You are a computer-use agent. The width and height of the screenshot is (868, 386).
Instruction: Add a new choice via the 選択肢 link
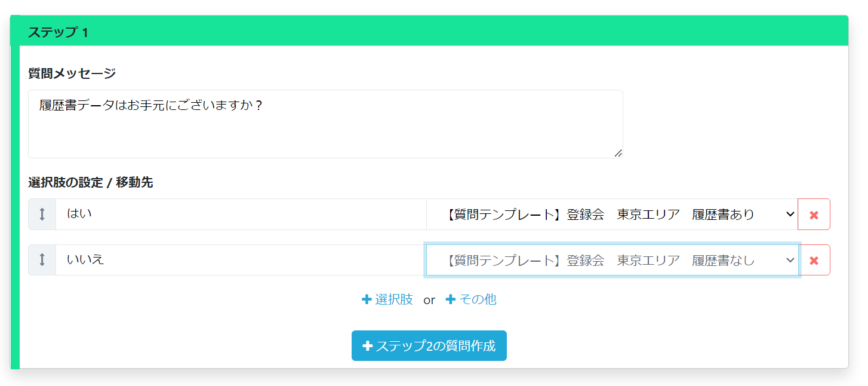[x=393, y=299]
